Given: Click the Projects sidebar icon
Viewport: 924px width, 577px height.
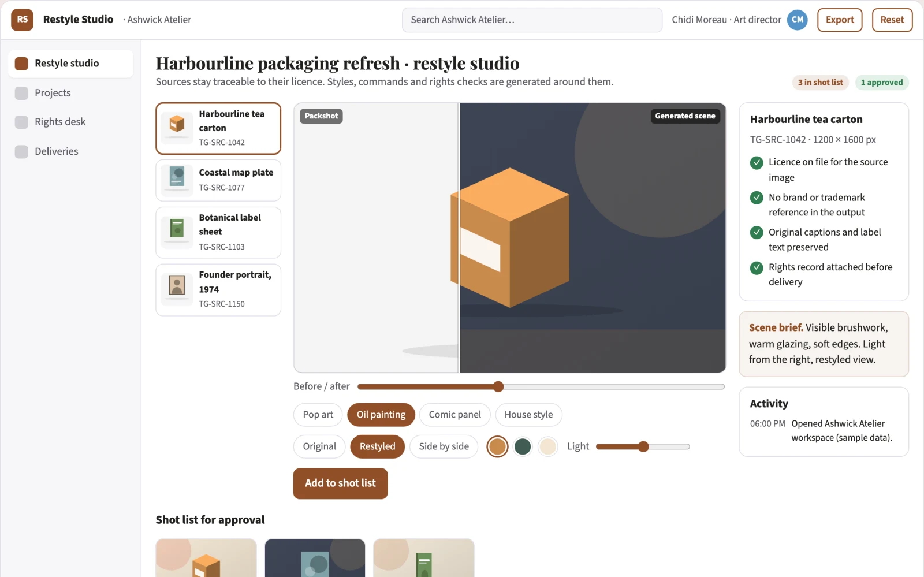Looking at the screenshot, I should [21, 93].
